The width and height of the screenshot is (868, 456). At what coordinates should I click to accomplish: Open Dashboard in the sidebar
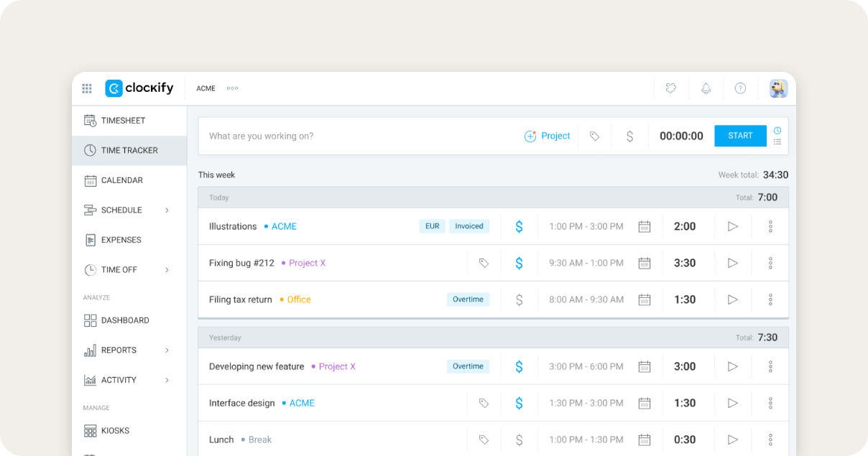tap(129, 320)
